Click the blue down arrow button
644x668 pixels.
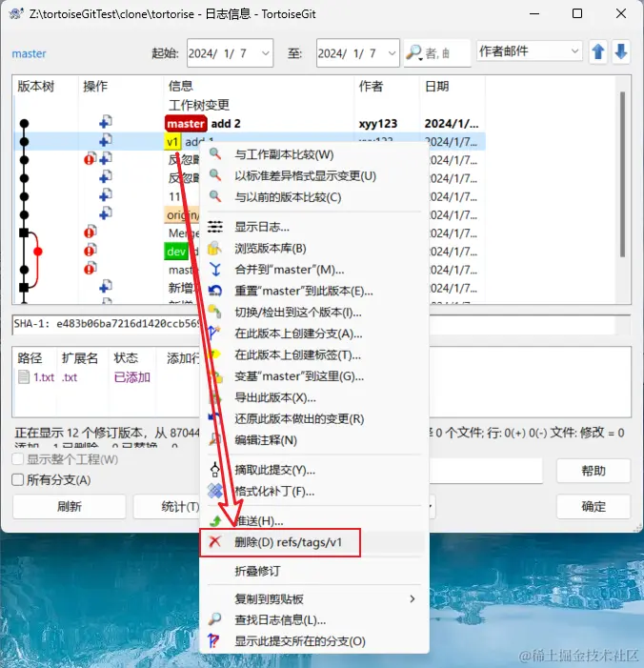(621, 52)
